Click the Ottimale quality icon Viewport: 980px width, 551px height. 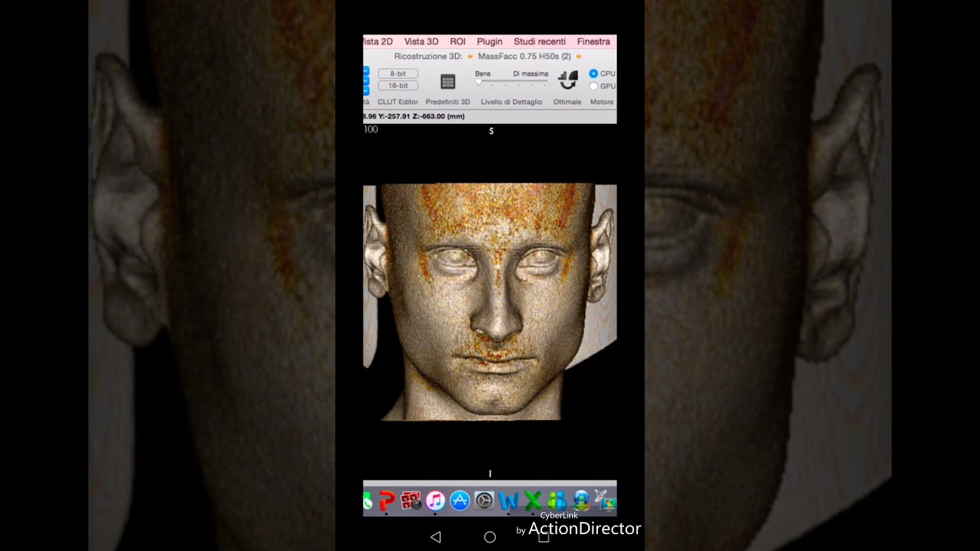(567, 80)
